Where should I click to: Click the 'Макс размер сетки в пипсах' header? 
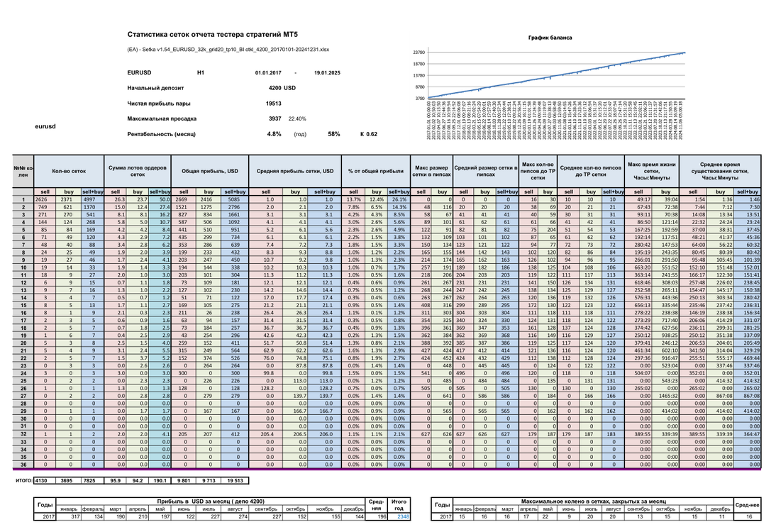(431, 171)
